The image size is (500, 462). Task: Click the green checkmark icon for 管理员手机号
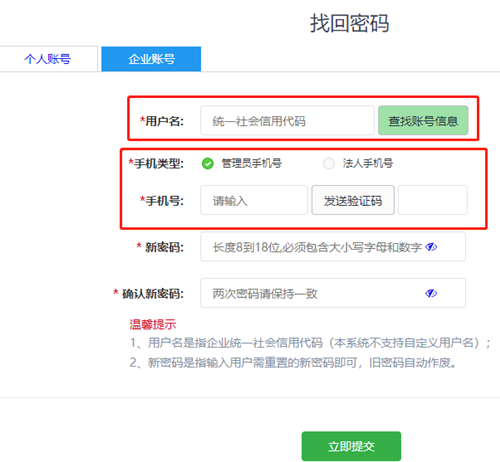(x=208, y=164)
